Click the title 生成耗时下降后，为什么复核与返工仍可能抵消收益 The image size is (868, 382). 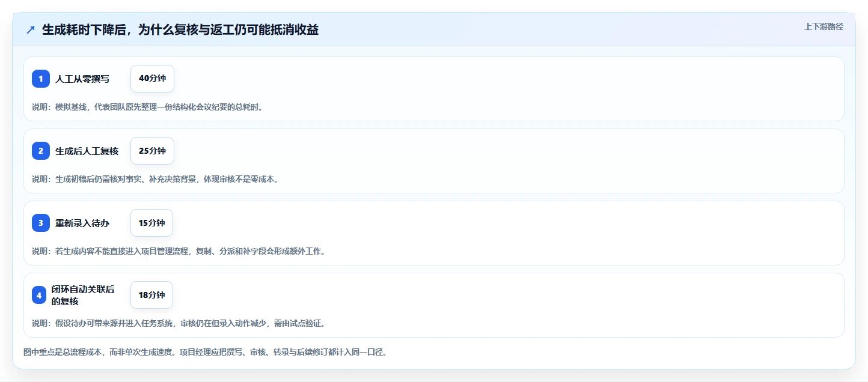pos(180,30)
